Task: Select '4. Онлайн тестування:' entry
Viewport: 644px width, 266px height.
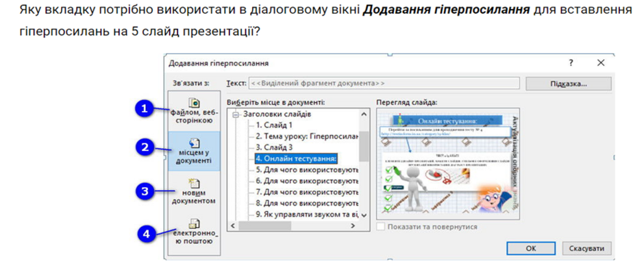Action: coord(295,158)
